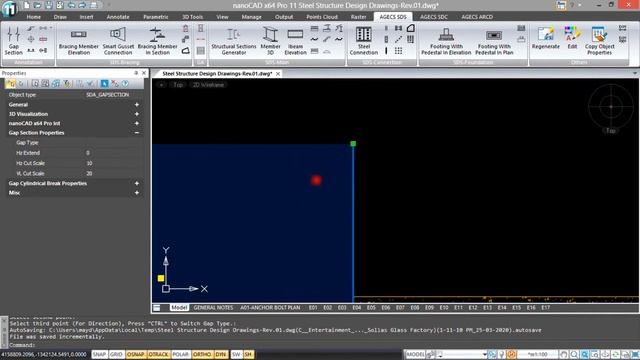Open Structural Sections Generator

point(233,41)
